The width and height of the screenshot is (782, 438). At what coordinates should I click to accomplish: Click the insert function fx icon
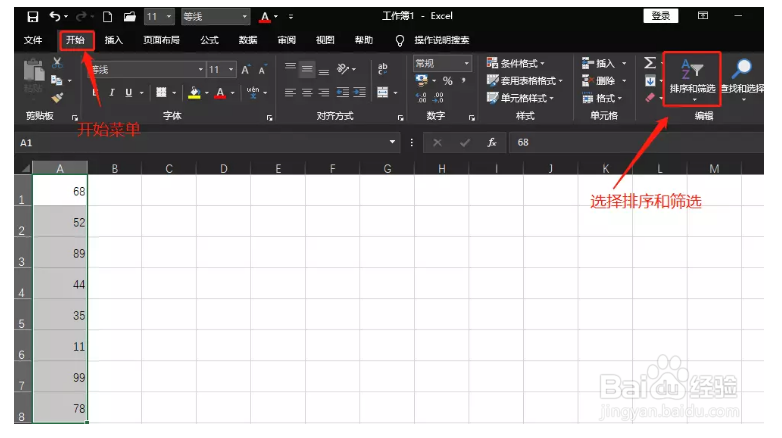[x=492, y=143]
